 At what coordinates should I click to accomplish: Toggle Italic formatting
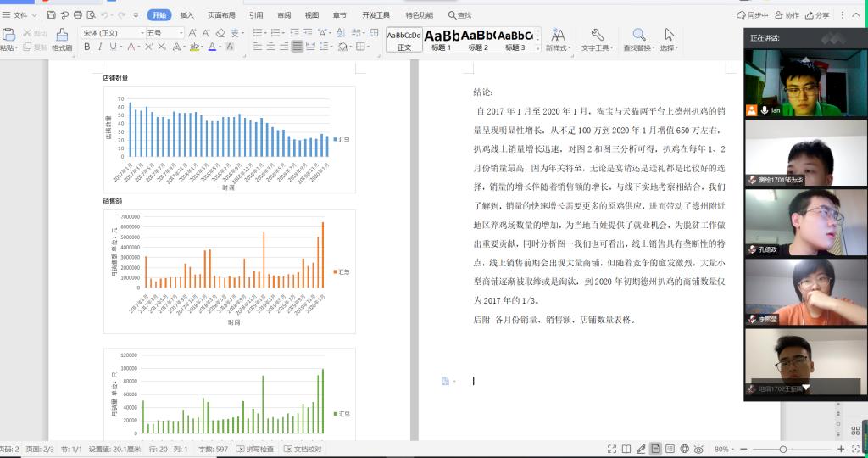coord(100,47)
